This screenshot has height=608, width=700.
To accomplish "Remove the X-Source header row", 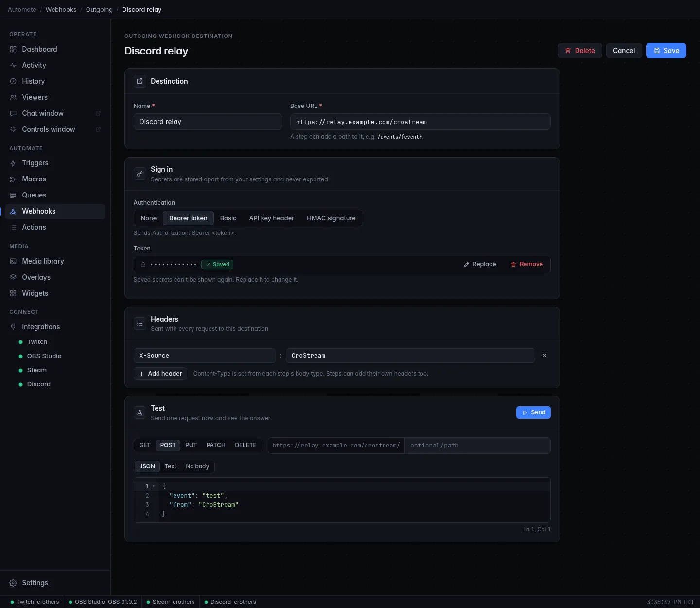I will [544, 356].
